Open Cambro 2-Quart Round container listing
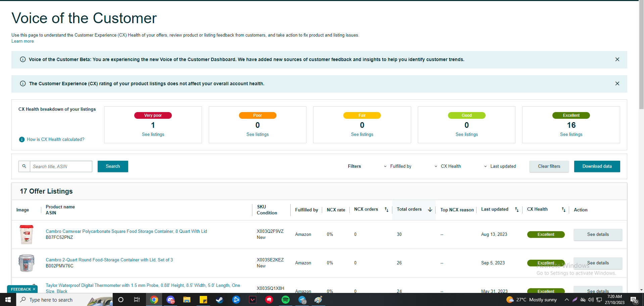Screen dimensions: 644x306 tap(109, 260)
